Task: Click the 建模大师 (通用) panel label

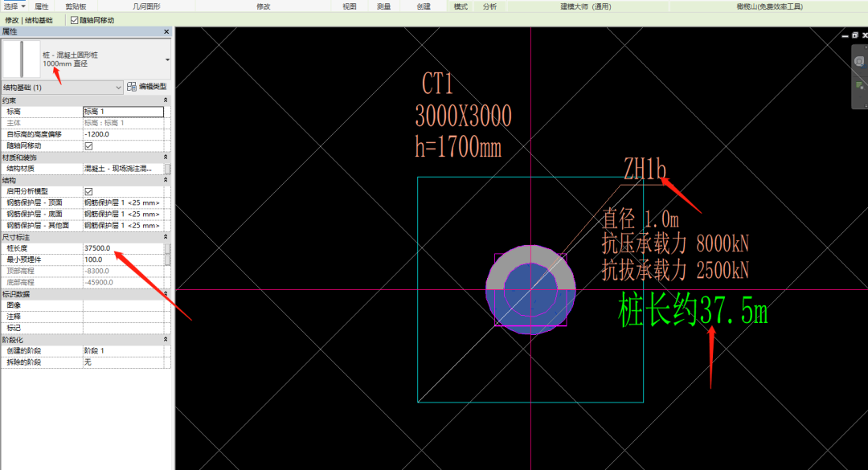Action: (586, 6)
